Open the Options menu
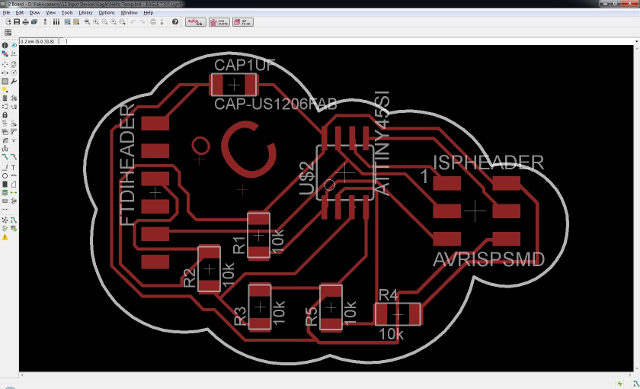This screenshot has width=640, height=389. (107, 13)
